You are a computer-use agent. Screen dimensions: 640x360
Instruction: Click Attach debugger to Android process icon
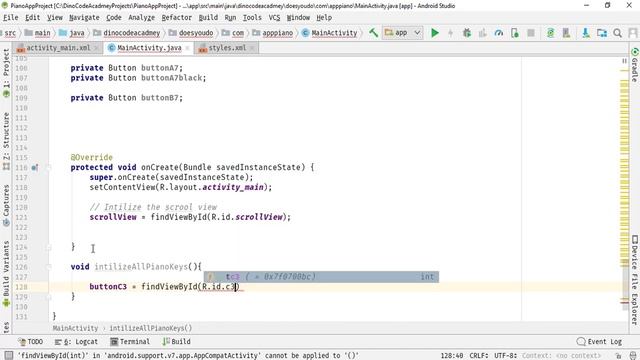[515, 33]
